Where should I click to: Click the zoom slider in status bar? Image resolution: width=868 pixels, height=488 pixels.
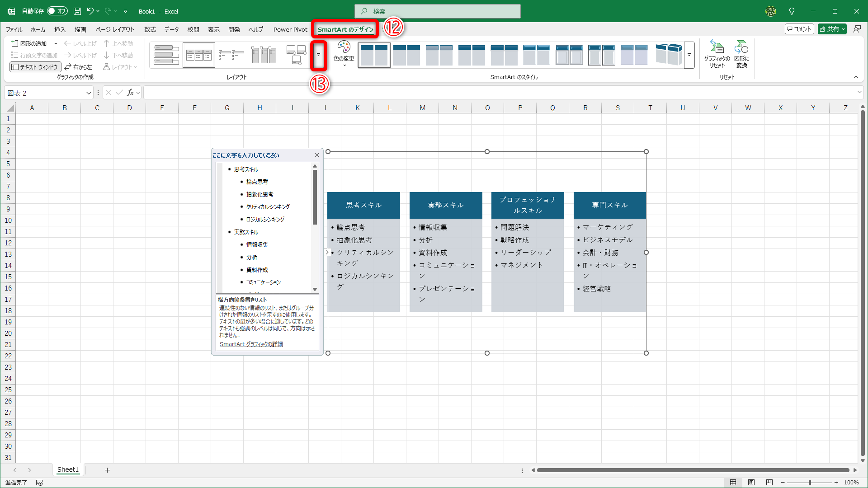click(809, 483)
